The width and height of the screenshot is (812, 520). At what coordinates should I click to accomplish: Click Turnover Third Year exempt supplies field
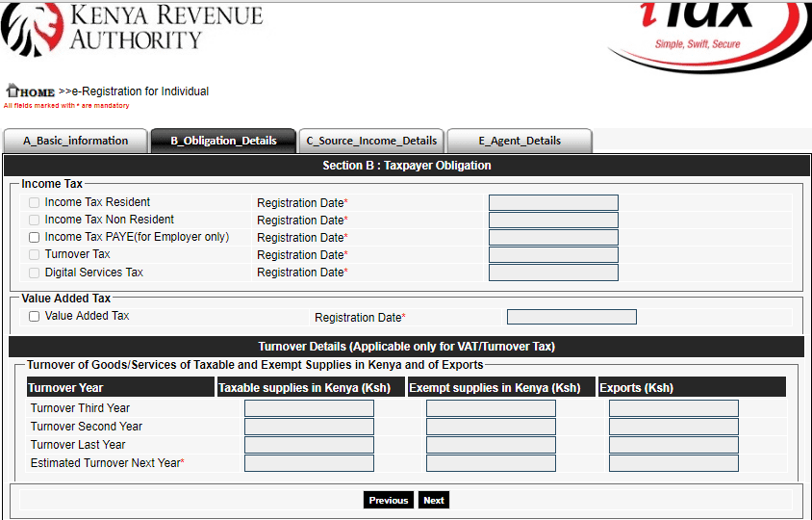point(491,408)
